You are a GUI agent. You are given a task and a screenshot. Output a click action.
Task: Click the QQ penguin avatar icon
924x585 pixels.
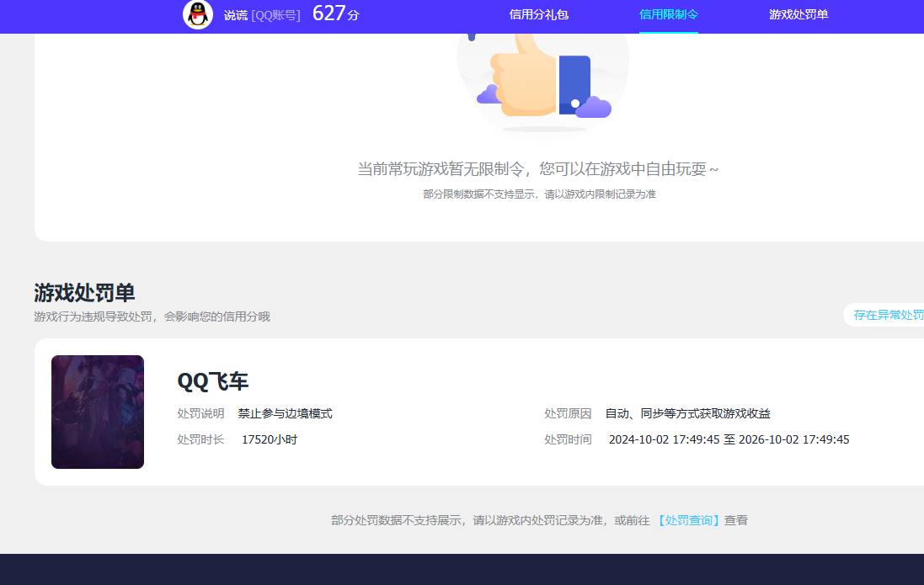196,16
